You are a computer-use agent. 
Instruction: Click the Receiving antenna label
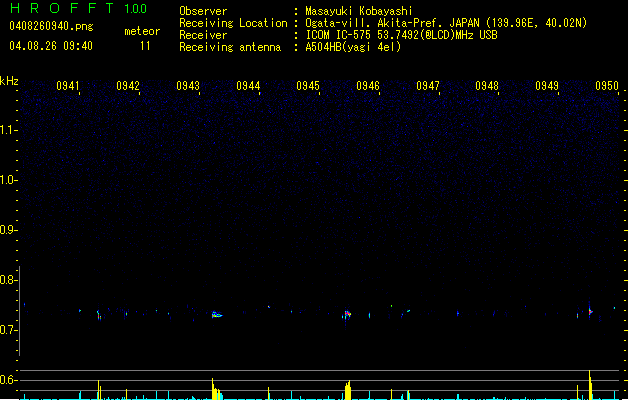click(x=230, y=47)
